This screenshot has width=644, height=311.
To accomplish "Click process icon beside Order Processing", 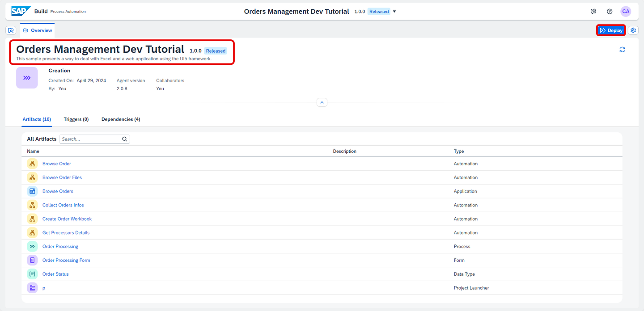I will point(32,247).
